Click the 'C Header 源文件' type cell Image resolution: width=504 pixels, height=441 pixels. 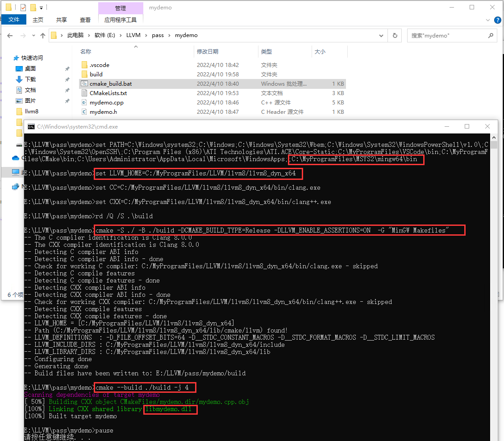click(x=282, y=112)
